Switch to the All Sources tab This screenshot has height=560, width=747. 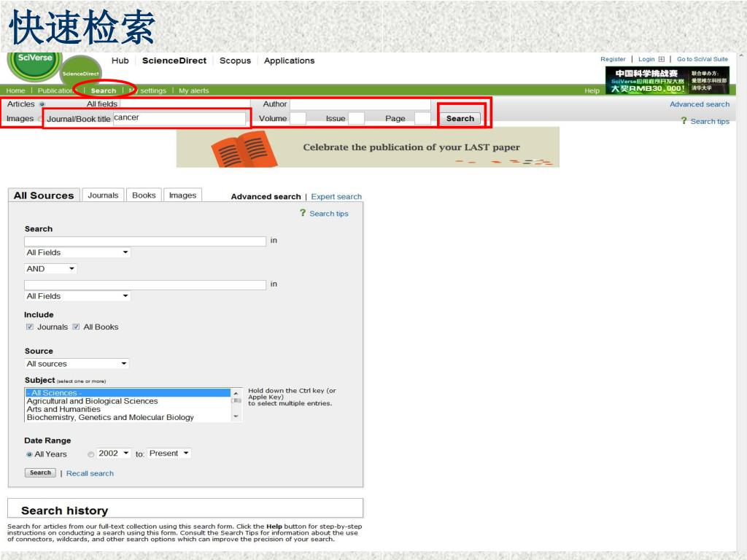click(43, 195)
